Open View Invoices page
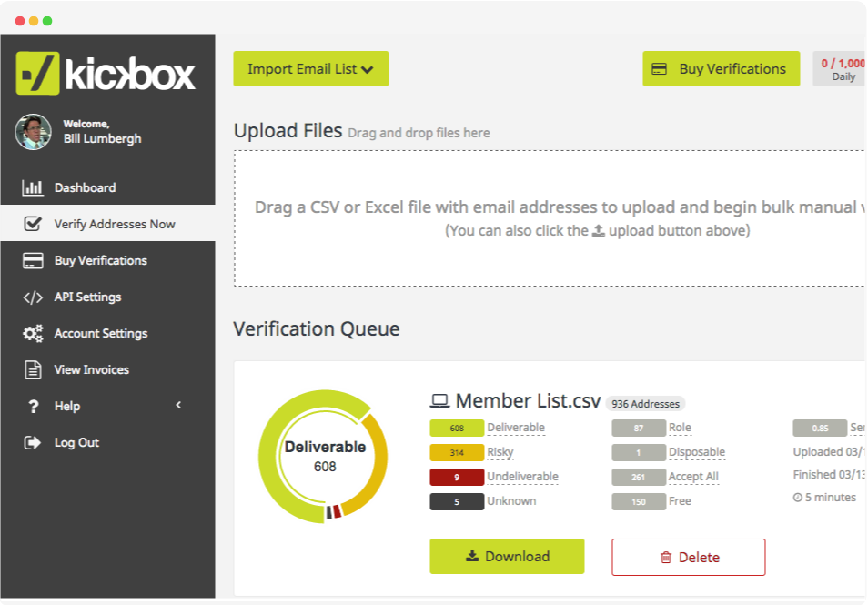 tap(108, 369)
